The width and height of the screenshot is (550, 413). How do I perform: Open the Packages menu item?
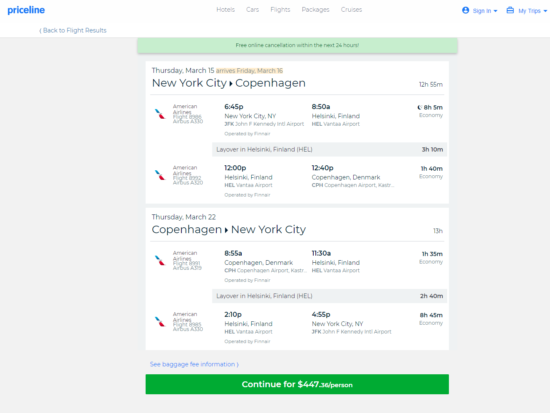315,9
